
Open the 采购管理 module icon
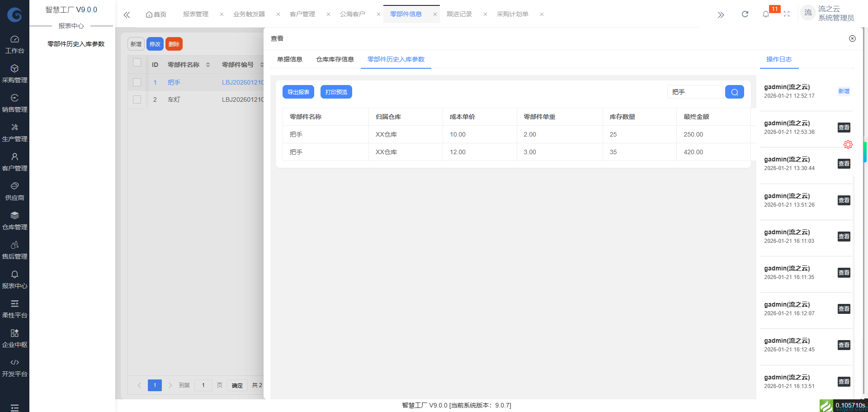click(x=14, y=74)
